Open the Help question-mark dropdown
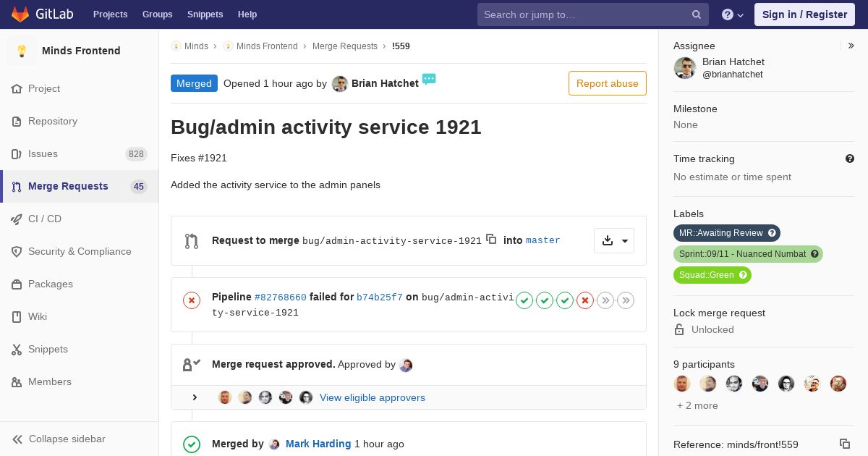This screenshot has width=868, height=456. pyautogui.click(x=733, y=14)
